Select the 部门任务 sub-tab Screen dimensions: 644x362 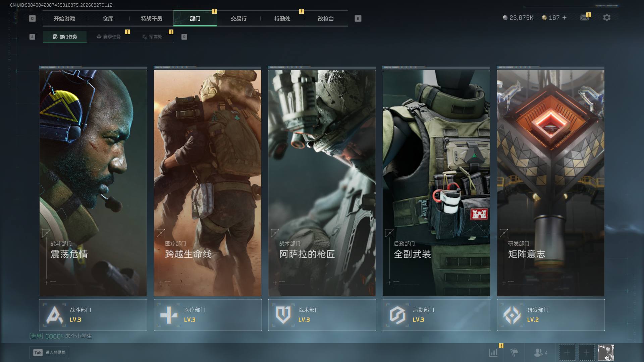[x=65, y=37]
